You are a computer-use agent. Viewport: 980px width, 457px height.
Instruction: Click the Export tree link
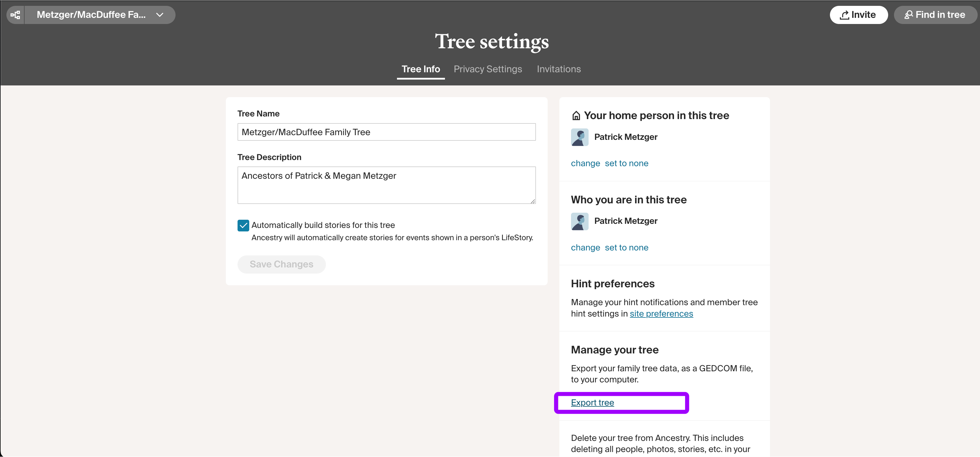(592, 403)
